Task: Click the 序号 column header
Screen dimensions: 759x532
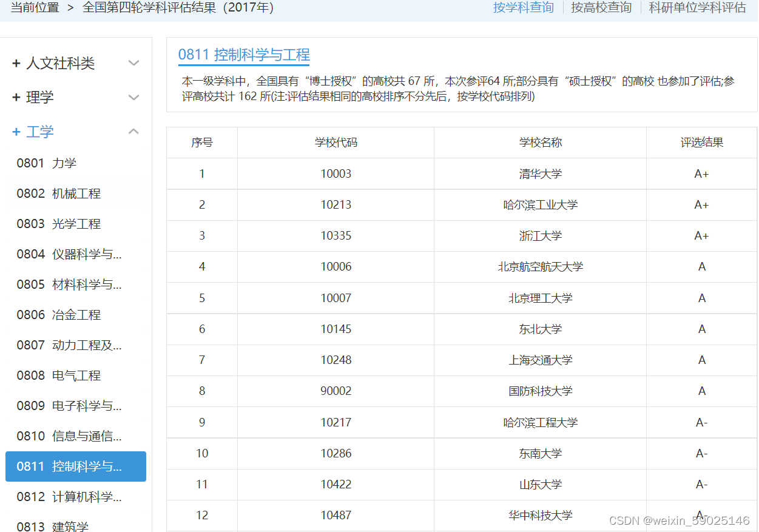Action: click(202, 143)
